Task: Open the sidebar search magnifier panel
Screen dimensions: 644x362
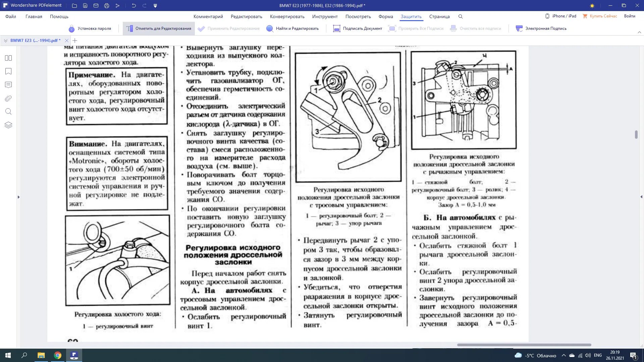Action: (8, 112)
